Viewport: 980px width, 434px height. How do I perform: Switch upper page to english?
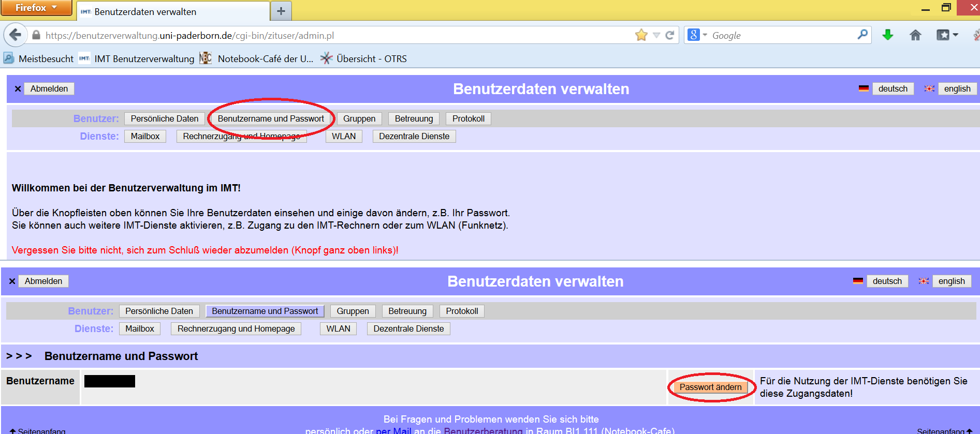click(x=957, y=88)
